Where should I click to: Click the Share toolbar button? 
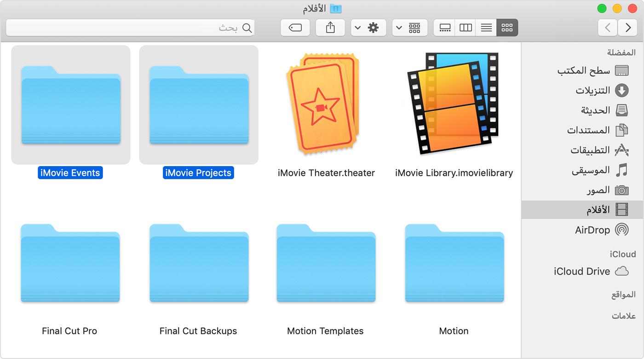330,28
